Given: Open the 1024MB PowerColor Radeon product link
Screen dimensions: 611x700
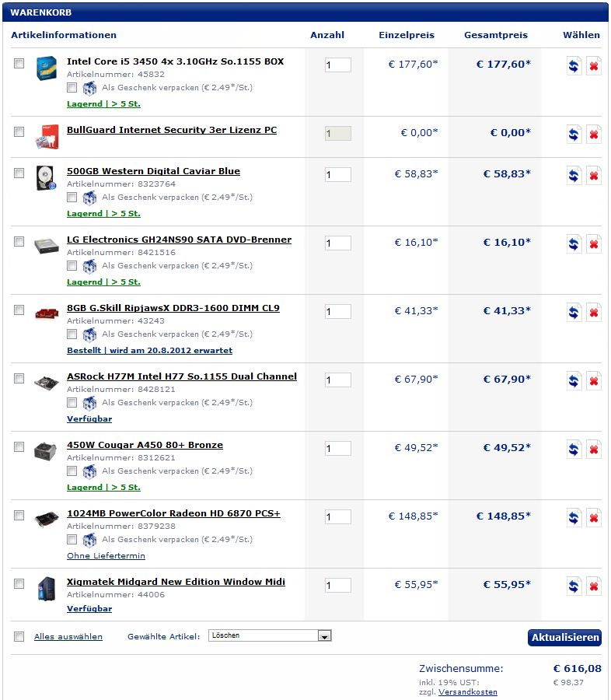Looking at the screenshot, I should click(x=173, y=513).
